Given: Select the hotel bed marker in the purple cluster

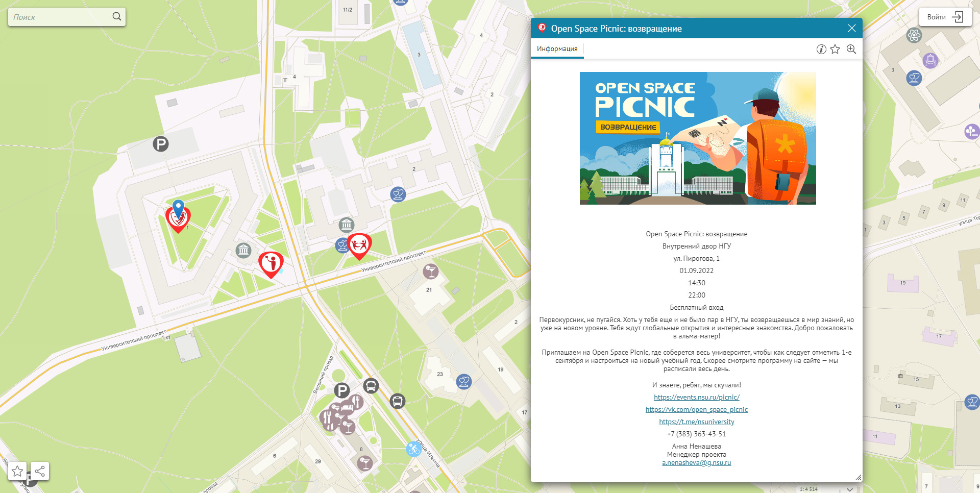Looking at the screenshot, I should coord(347,408).
